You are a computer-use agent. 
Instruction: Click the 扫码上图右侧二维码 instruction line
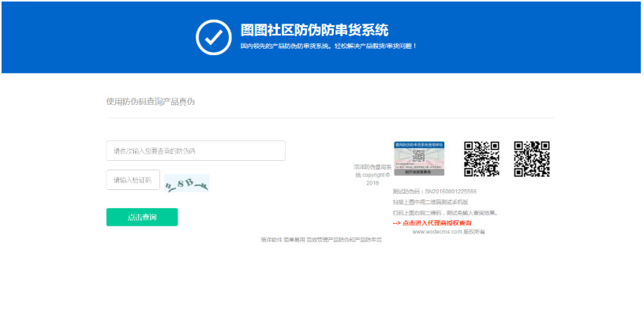(444, 212)
